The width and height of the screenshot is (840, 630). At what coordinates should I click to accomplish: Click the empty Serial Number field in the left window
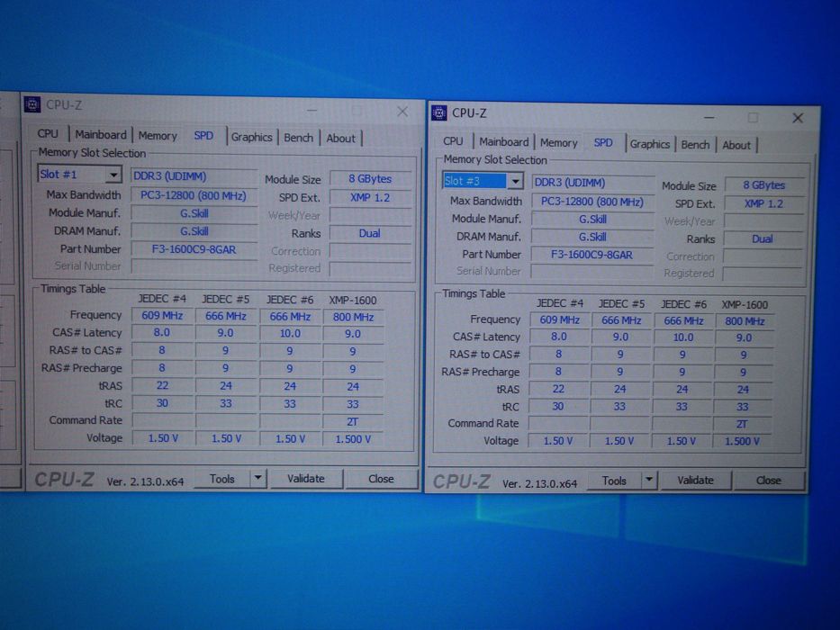point(194,266)
